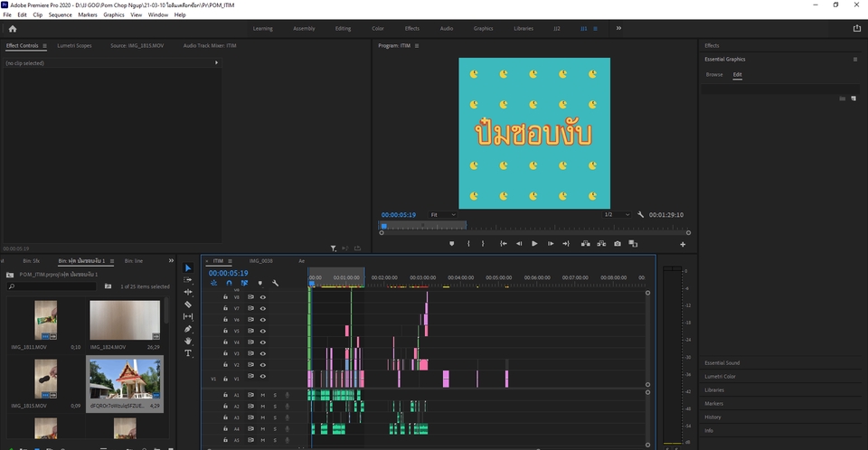Screen dimensions: 868x450
Task: Mute audio track A4
Action: [x=263, y=429]
